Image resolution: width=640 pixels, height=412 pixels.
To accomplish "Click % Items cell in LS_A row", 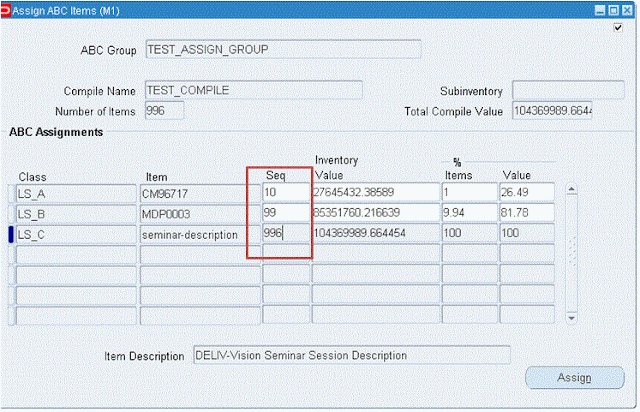I will 470,192.
